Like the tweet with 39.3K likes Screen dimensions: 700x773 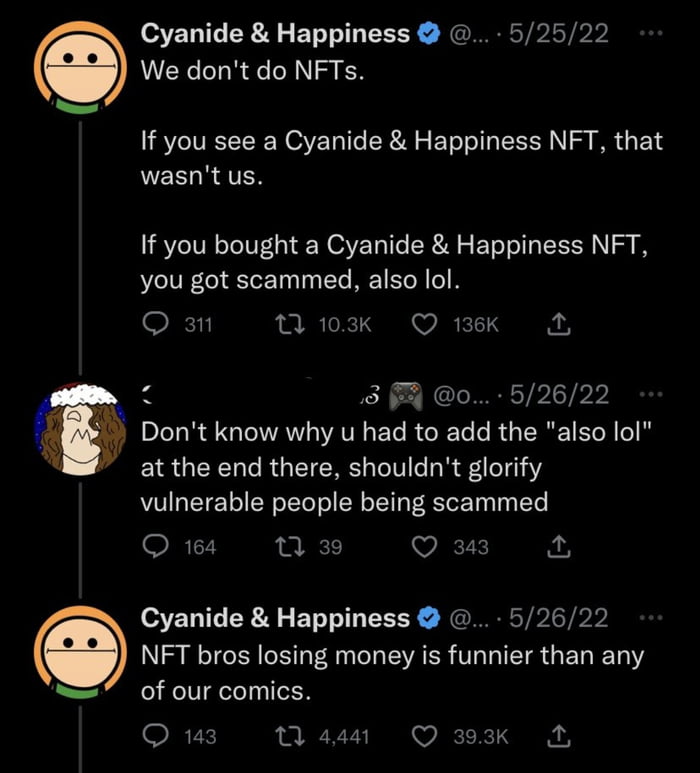(x=424, y=736)
